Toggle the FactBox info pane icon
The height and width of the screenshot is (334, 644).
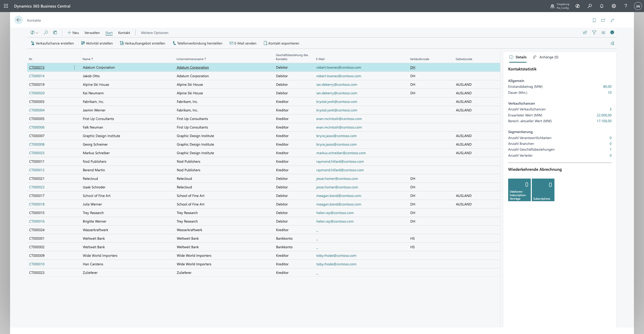(612, 32)
